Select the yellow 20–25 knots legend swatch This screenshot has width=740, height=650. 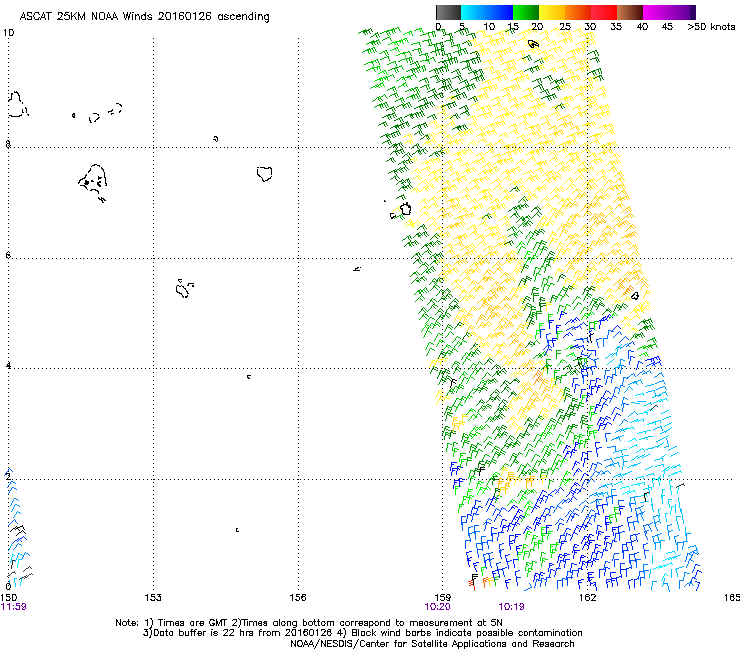[552, 12]
